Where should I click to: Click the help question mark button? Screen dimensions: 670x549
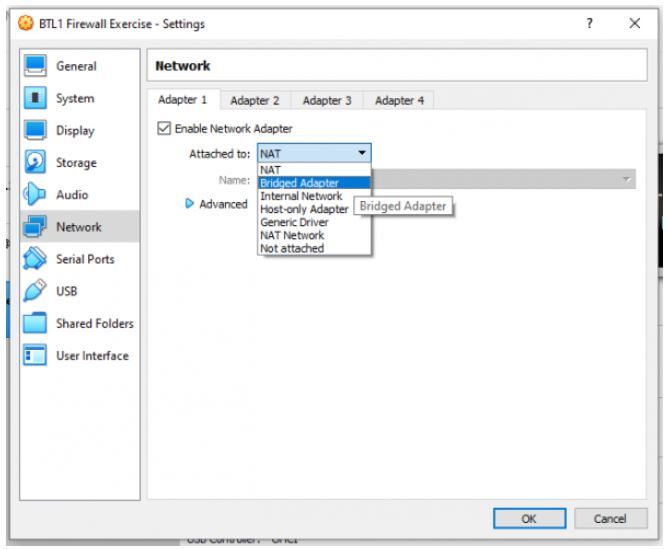tap(590, 23)
